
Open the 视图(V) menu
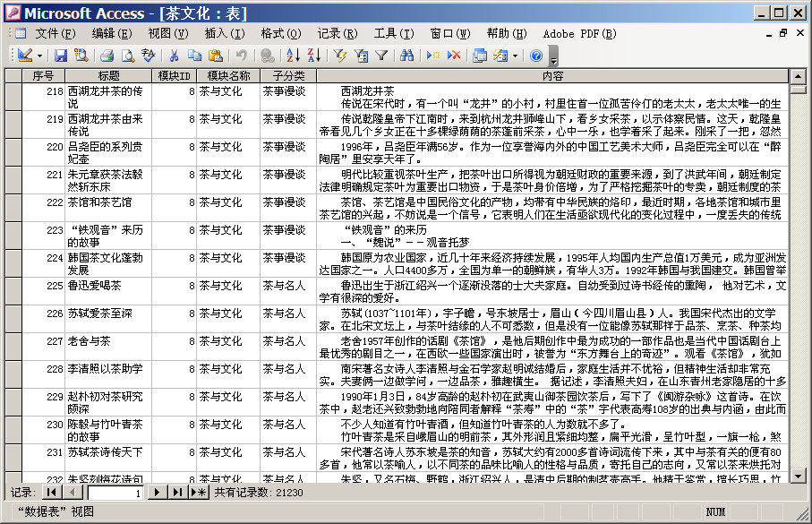pyautogui.click(x=167, y=34)
